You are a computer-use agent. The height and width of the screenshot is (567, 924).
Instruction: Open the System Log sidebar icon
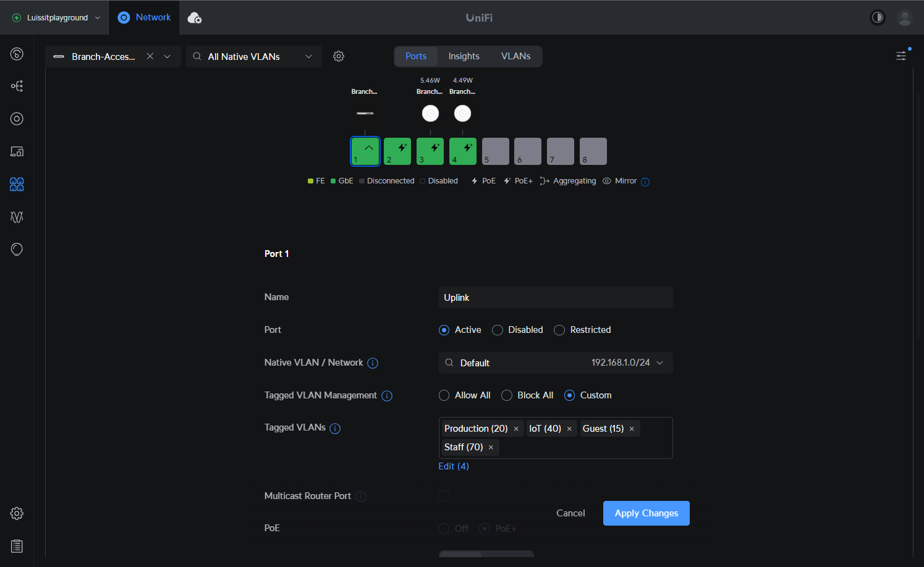tap(17, 546)
